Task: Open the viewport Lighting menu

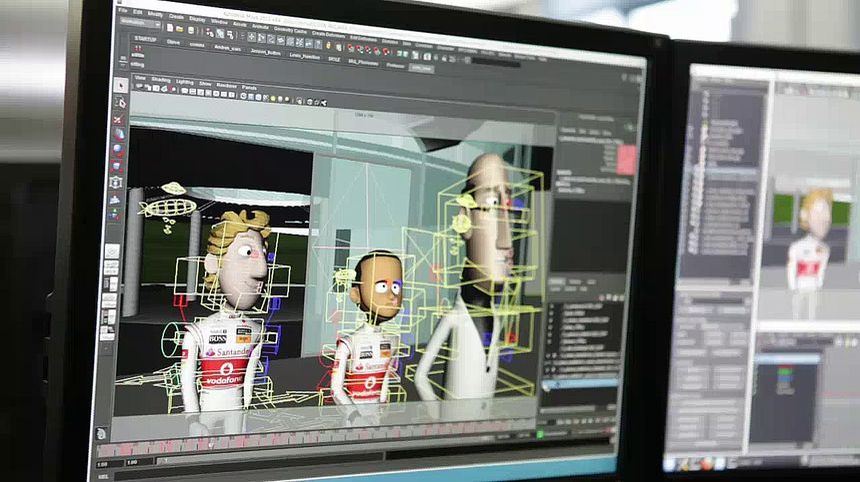Action: tap(185, 82)
